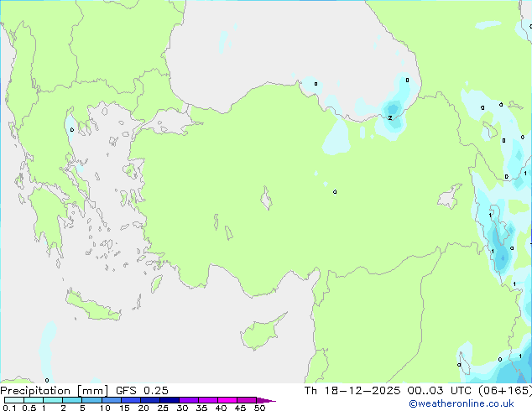
Task: Click the legend label "30"
Action: (x=182, y=408)
